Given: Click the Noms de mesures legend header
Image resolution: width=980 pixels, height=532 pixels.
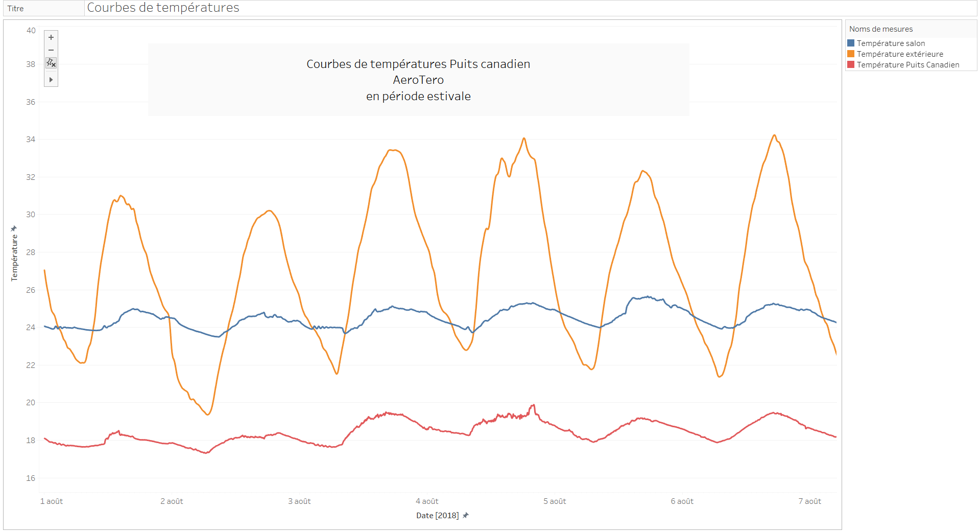Looking at the screenshot, I should coord(881,29).
